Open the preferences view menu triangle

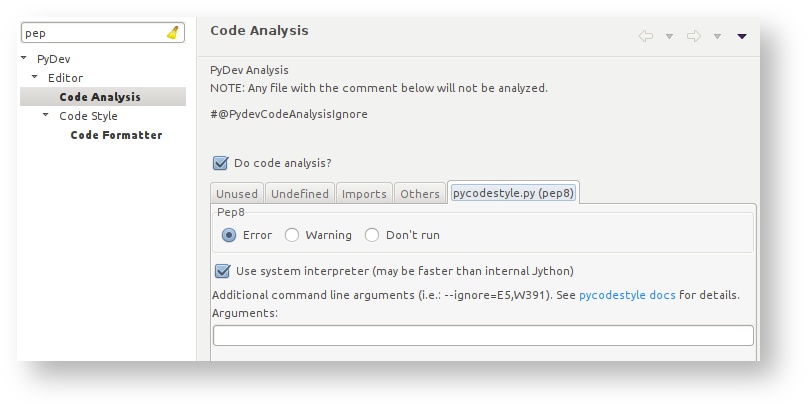[742, 37]
